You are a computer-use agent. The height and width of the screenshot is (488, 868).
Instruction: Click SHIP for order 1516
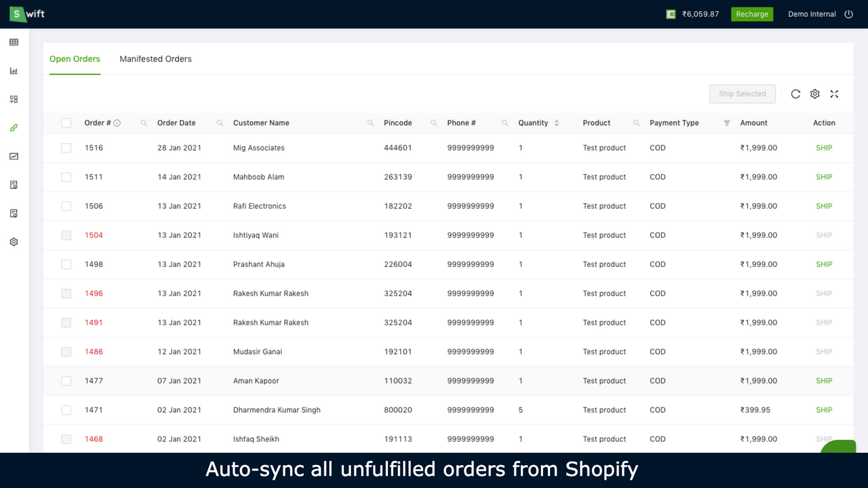823,148
